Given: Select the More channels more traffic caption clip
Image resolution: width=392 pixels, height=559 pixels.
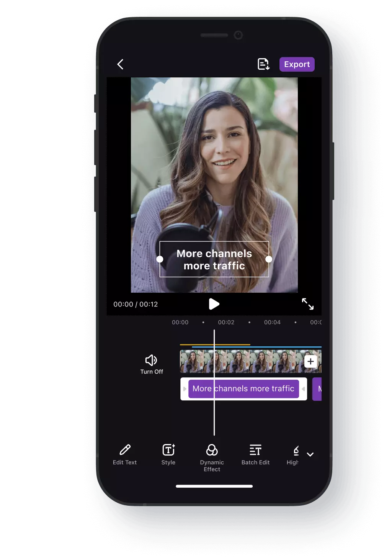Looking at the screenshot, I should click(x=243, y=389).
